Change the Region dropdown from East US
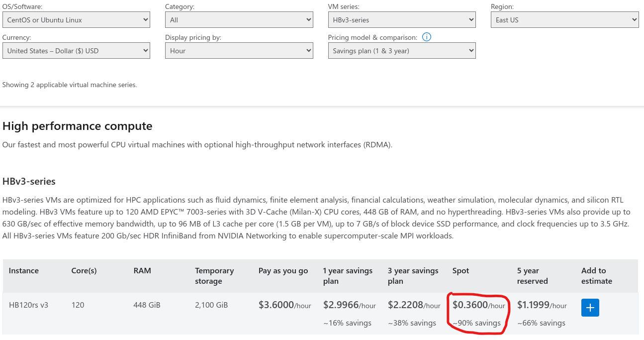This screenshot has height=340, width=644. click(x=564, y=20)
